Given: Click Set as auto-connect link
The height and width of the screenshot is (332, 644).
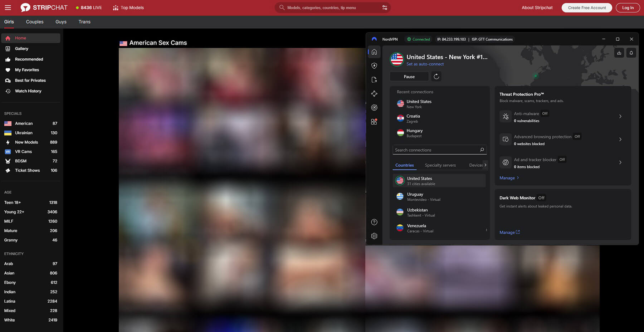Looking at the screenshot, I should point(425,64).
